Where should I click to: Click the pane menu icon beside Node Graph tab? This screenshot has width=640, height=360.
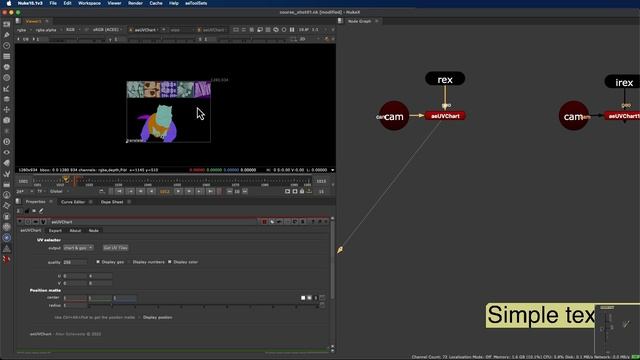pyautogui.click(x=340, y=21)
